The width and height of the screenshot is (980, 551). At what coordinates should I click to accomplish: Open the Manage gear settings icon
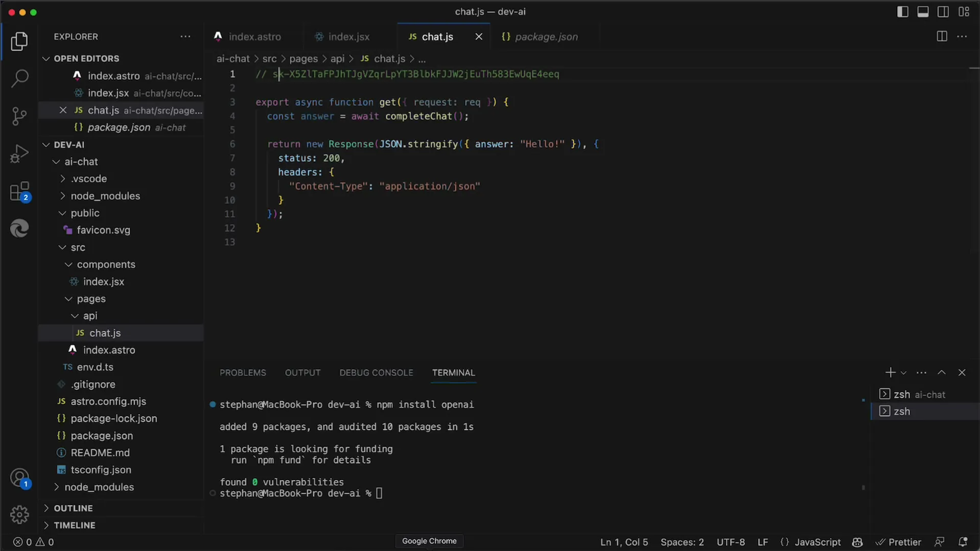coord(19,515)
